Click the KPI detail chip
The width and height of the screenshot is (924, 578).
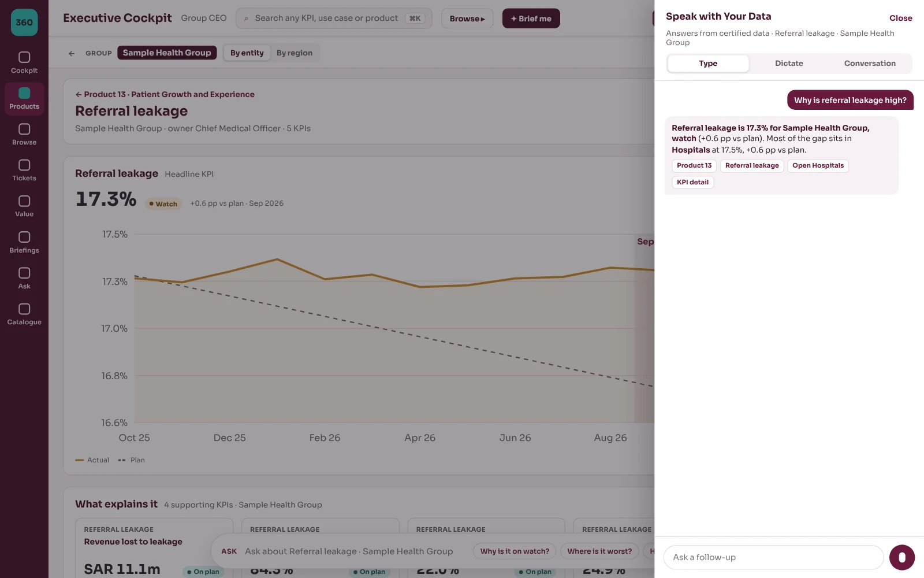coord(692,183)
